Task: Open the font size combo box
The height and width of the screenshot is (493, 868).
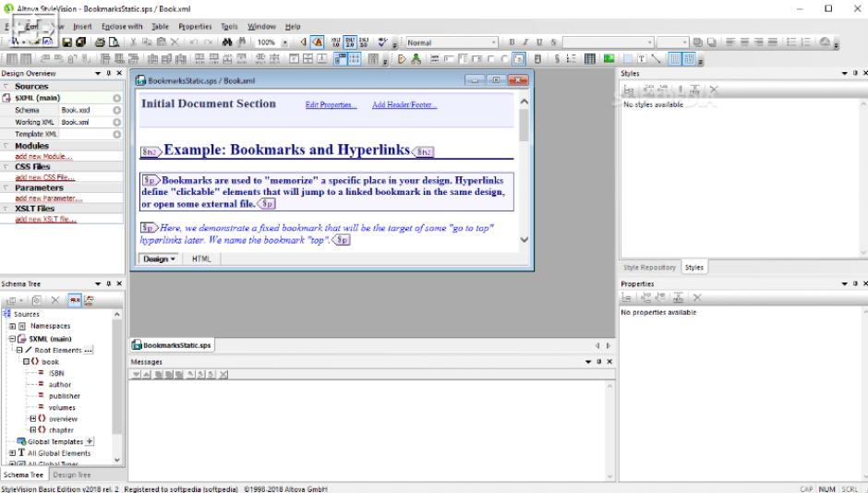Action: 672,42
